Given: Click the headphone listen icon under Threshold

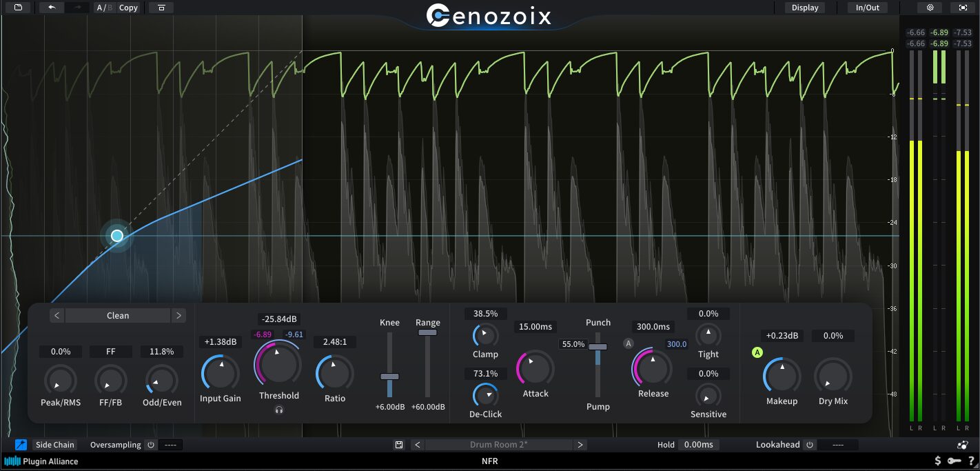Looking at the screenshot, I should (x=279, y=410).
